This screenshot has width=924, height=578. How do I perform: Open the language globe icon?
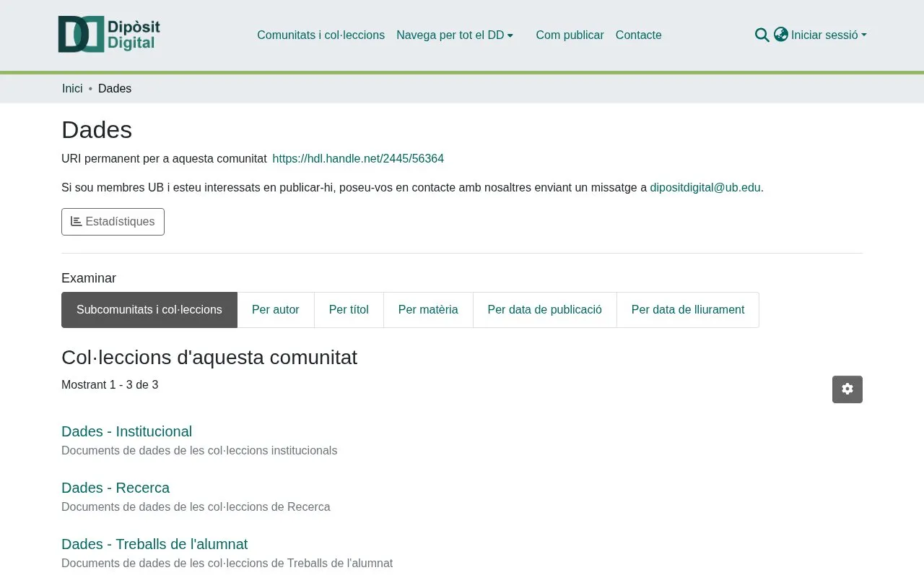pyautogui.click(x=781, y=35)
